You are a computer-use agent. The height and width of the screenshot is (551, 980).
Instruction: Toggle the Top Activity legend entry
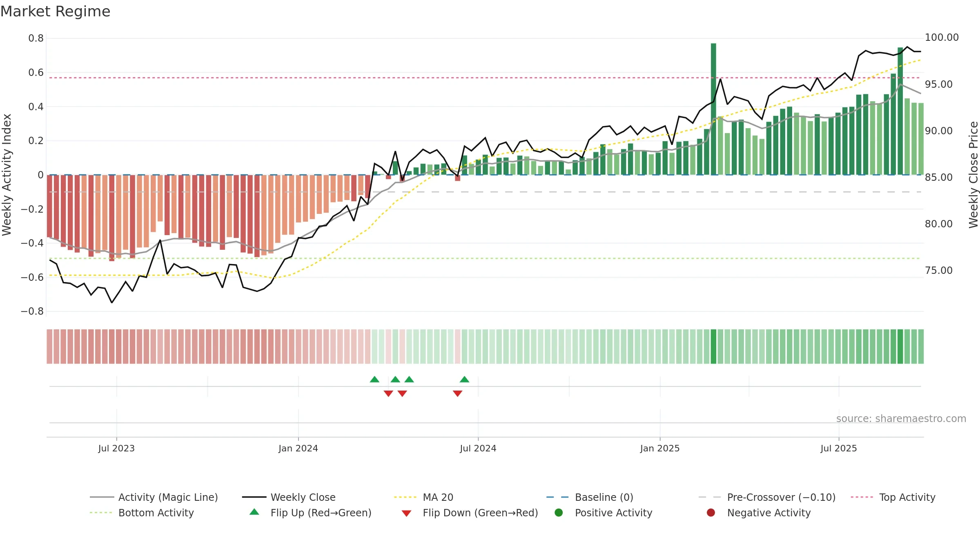tap(893, 497)
